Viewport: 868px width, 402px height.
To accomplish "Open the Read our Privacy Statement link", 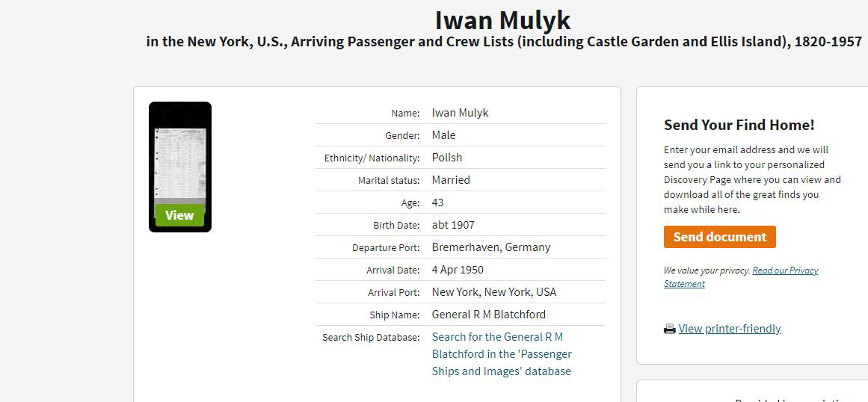I will click(741, 277).
